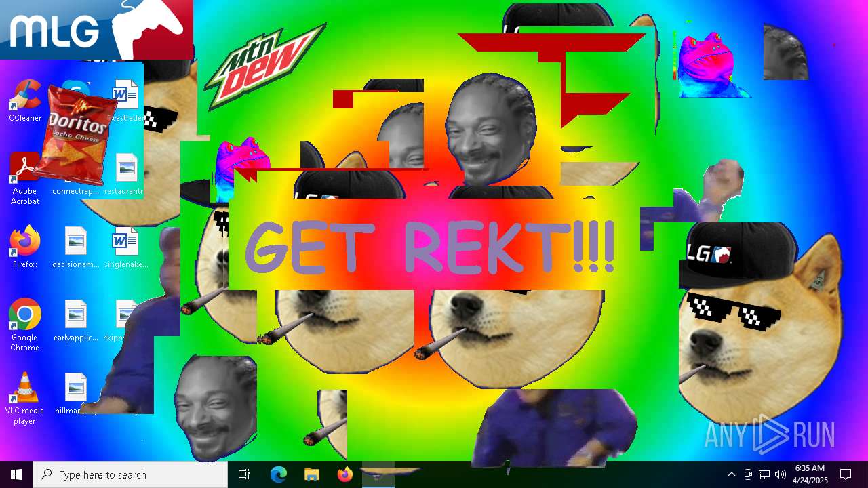Viewport: 868px width, 488px height.
Task: Open the Action Center notifications icon
Action: point(846,474)
